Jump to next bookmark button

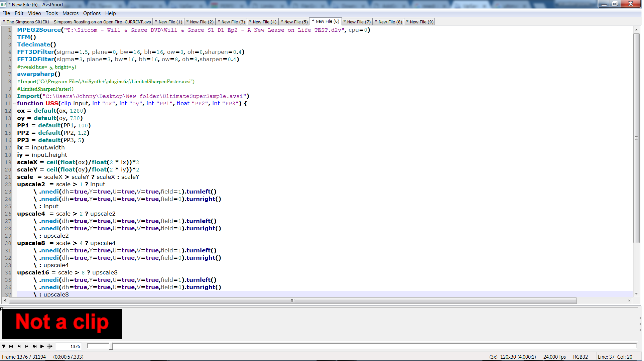[x=34, y=346]
